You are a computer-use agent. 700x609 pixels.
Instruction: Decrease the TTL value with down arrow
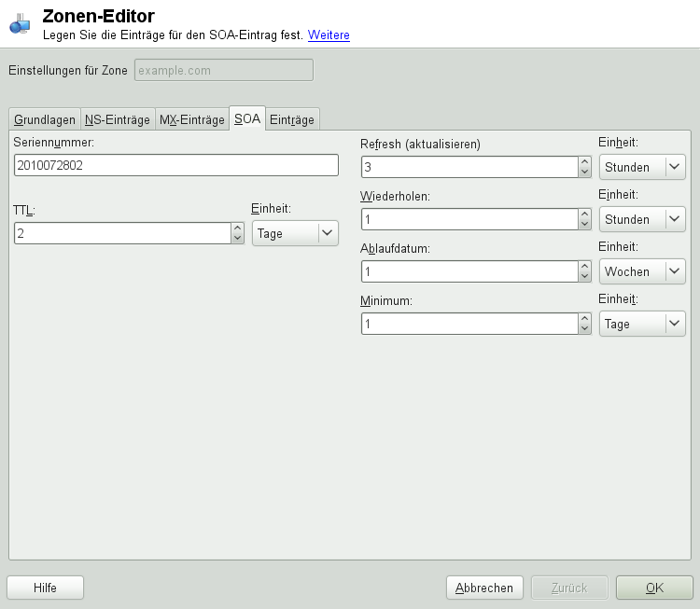click(237, 238)
